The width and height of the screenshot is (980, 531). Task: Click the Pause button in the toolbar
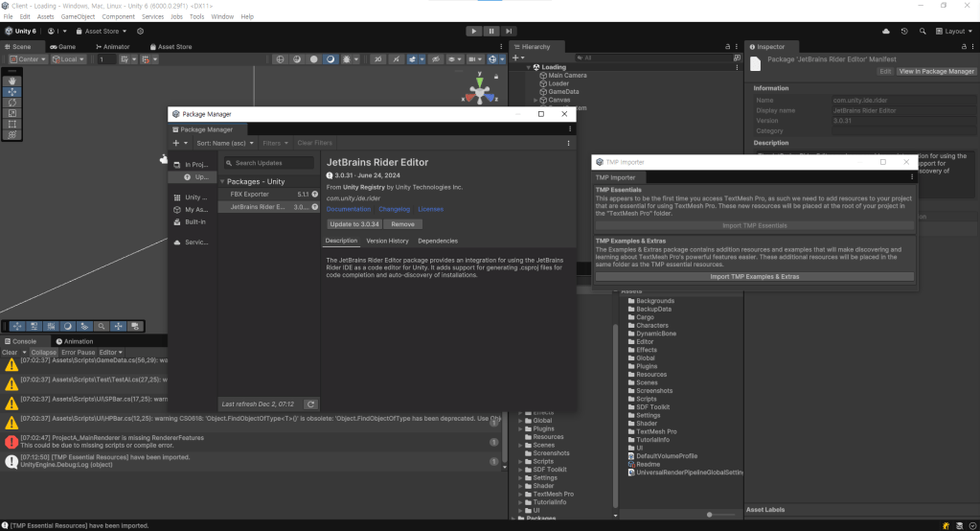[x=490, y=31]
